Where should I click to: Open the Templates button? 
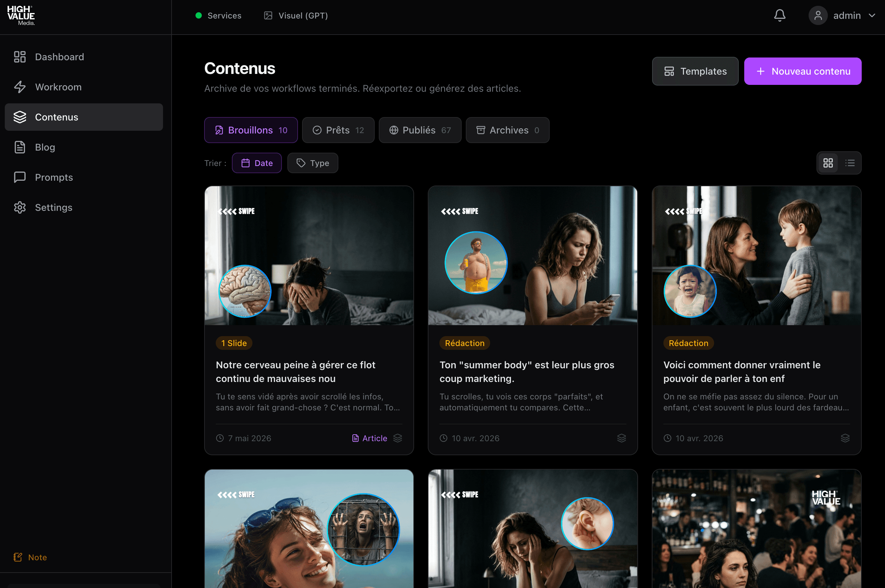[695, 71]
